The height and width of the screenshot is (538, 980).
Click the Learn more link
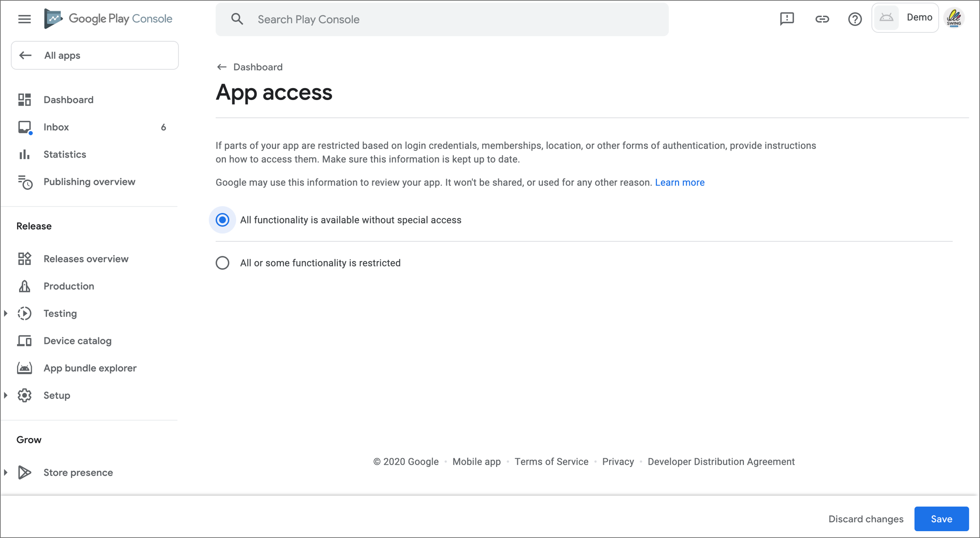[679, 183]
